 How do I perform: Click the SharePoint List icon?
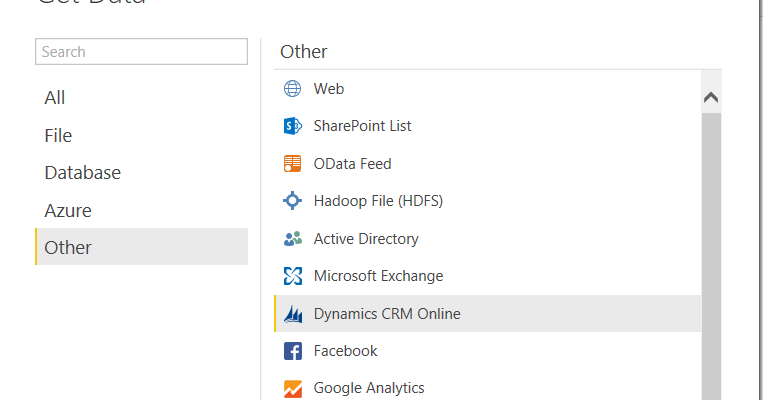(x=292, y=126)
